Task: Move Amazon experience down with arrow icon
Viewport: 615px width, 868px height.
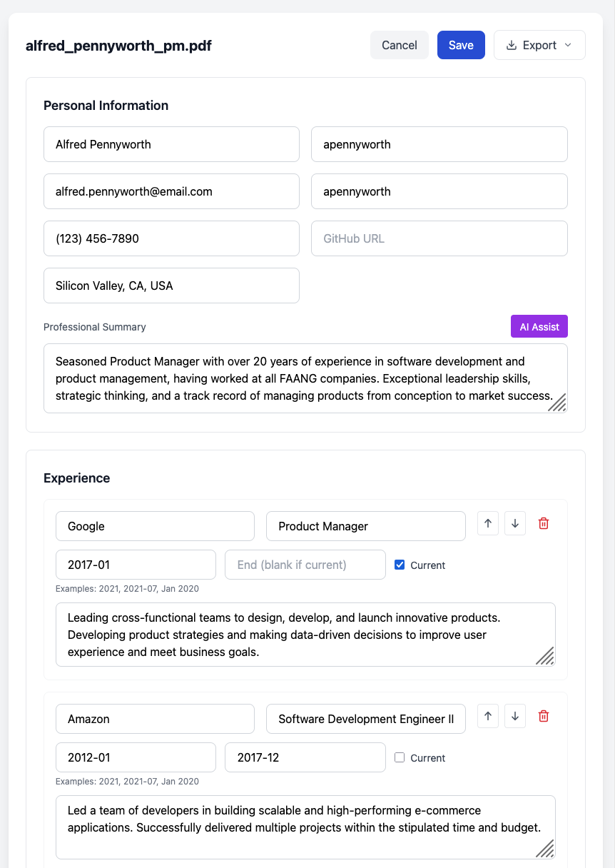Action: pos(515,716)
